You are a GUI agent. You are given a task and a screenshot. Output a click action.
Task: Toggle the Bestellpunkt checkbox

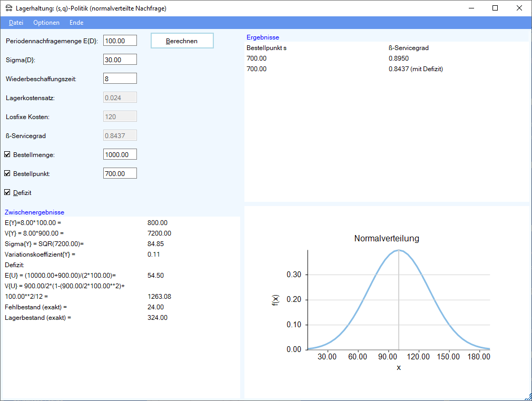tap(7, 173)
